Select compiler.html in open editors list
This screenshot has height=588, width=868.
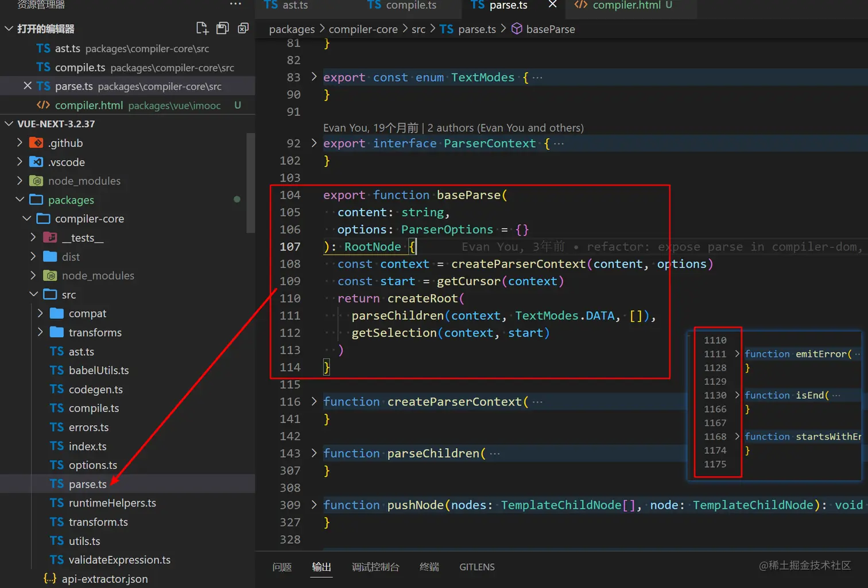tap(127, 105)
